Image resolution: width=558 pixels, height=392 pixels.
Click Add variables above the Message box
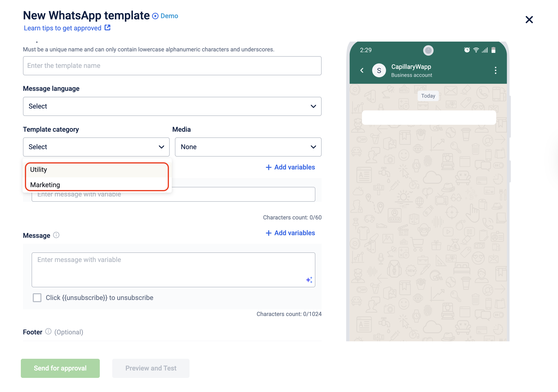point(290,233)
